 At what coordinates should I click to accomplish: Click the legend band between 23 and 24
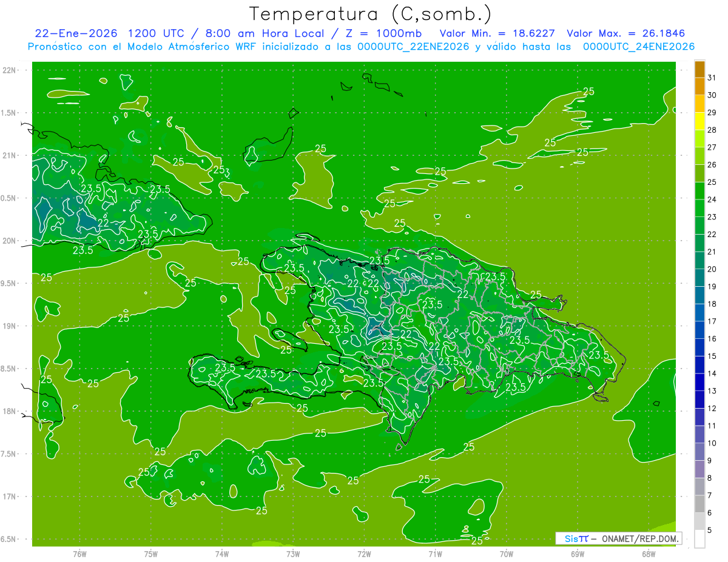699,208
